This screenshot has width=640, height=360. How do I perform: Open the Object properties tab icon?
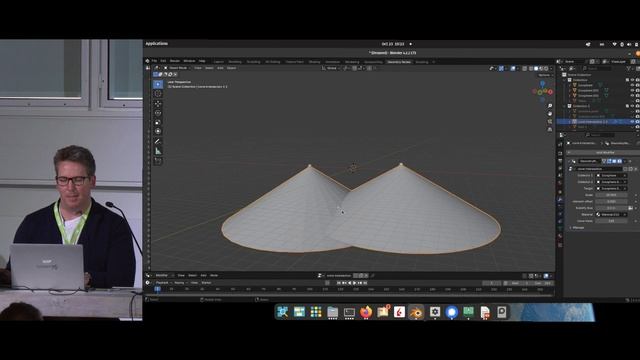click(560, 191)
